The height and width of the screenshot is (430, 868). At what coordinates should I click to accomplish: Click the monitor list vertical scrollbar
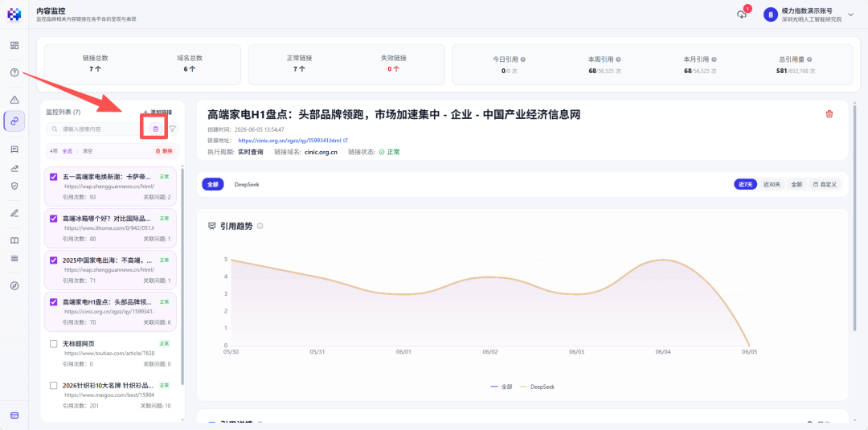click(x=182, y=276)
